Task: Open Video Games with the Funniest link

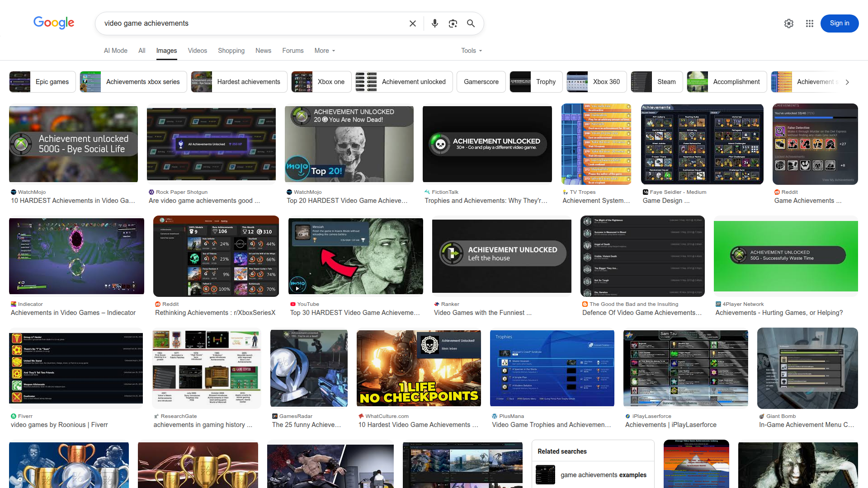Action: click(x=483, y=313)
